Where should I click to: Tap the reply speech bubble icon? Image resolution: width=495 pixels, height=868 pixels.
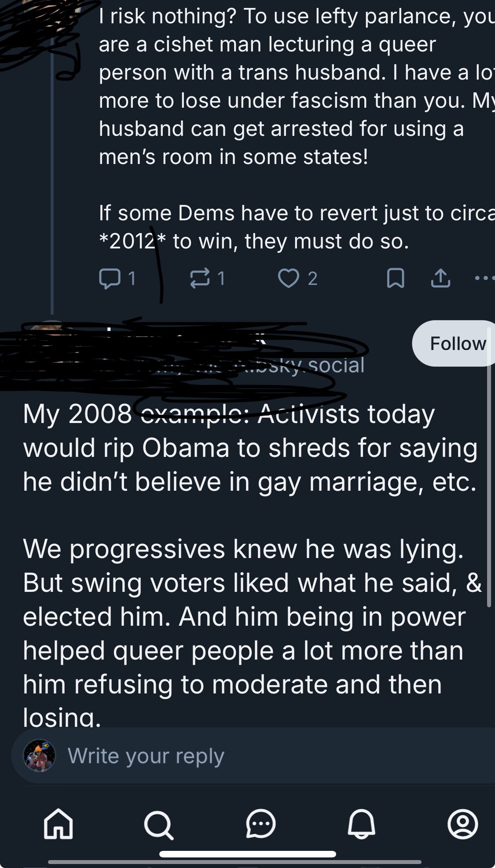pyautogui.click(x=110, y=278)
